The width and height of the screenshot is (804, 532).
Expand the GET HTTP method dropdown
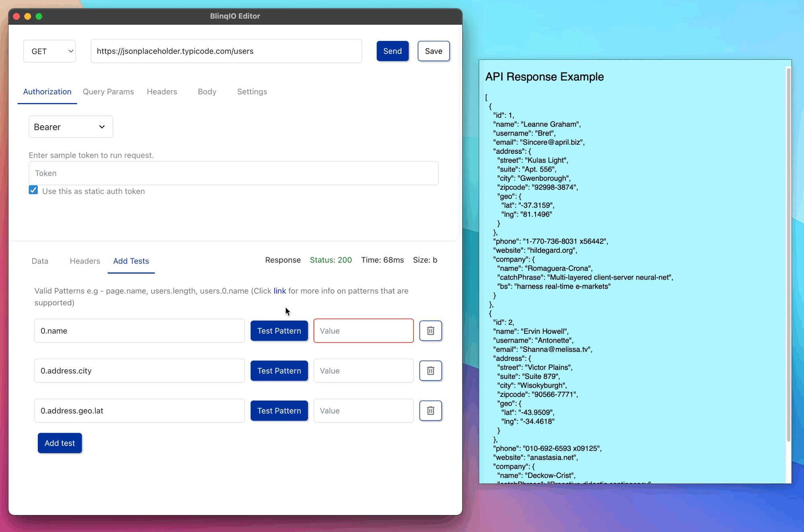(51, 51)
